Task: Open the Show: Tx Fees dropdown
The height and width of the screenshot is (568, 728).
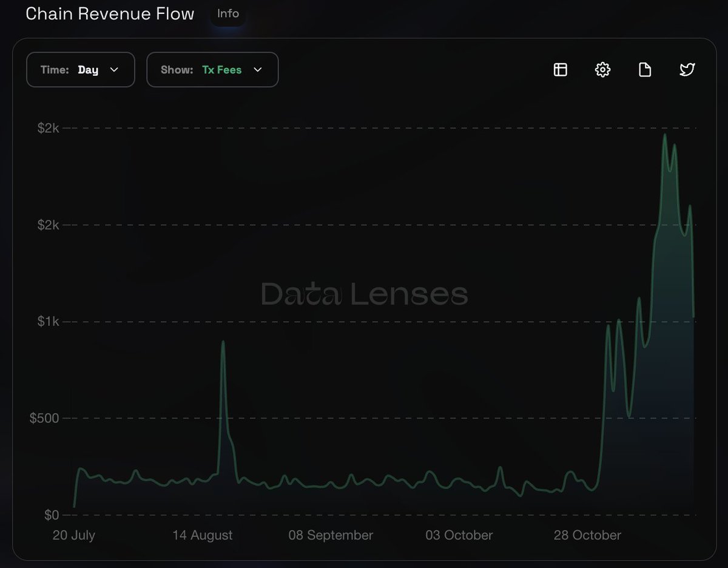Action: click(x=212, y=70)
